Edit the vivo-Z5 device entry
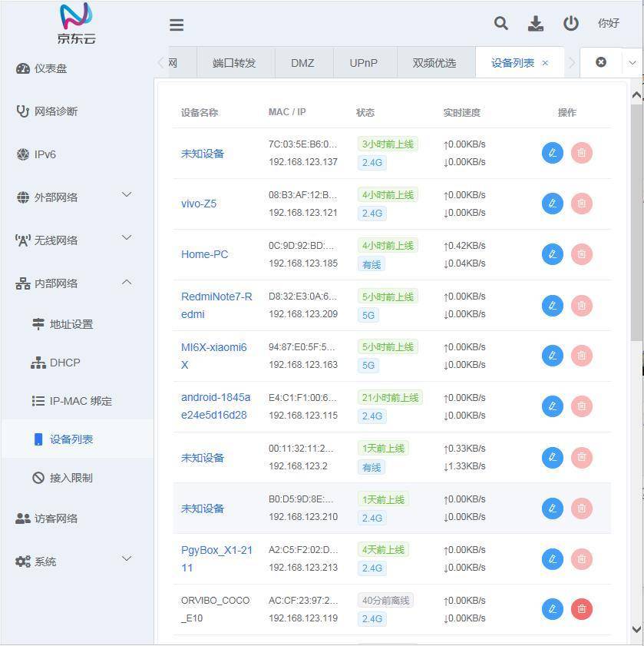This screenshot has height=646, width=644. click(x=552, y=203)
